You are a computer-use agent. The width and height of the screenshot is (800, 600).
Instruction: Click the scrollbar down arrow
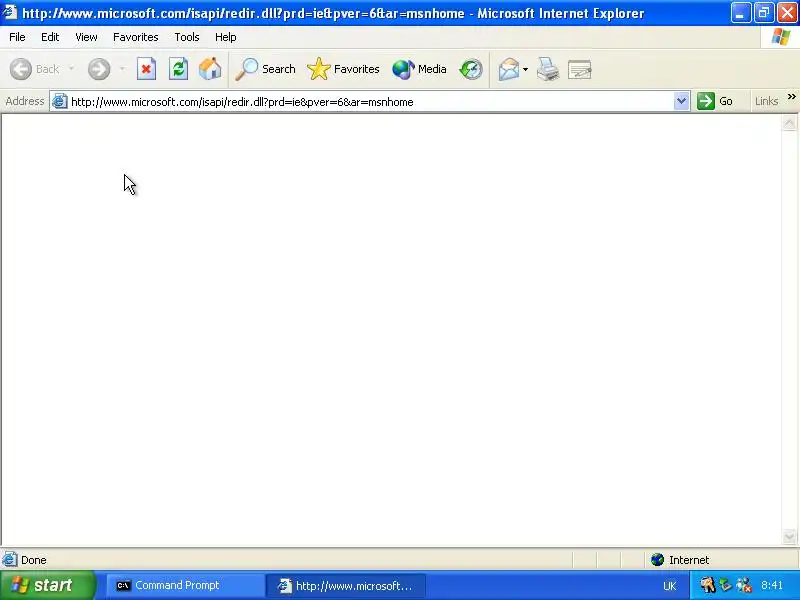tap(789, 536)
